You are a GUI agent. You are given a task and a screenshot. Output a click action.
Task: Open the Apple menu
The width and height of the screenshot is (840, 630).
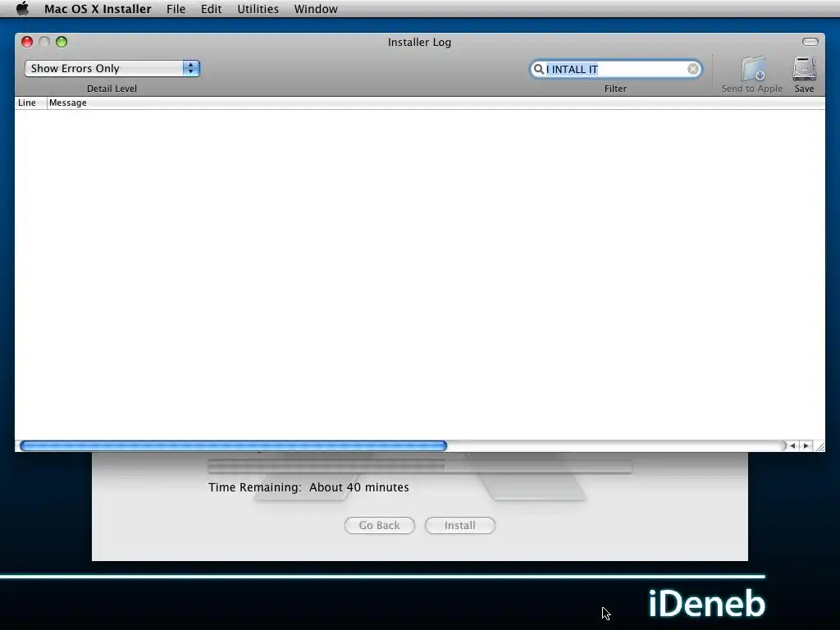(x=22, y=8)
